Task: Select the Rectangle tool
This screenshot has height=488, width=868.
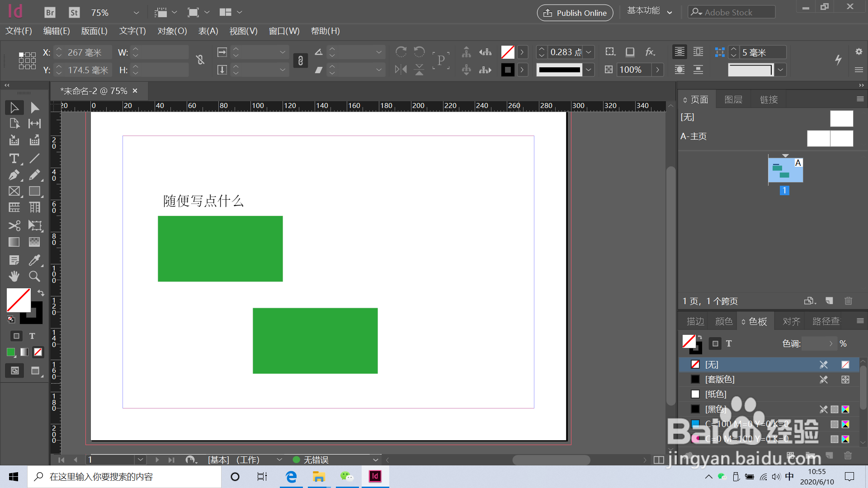Action: (34, 191)
